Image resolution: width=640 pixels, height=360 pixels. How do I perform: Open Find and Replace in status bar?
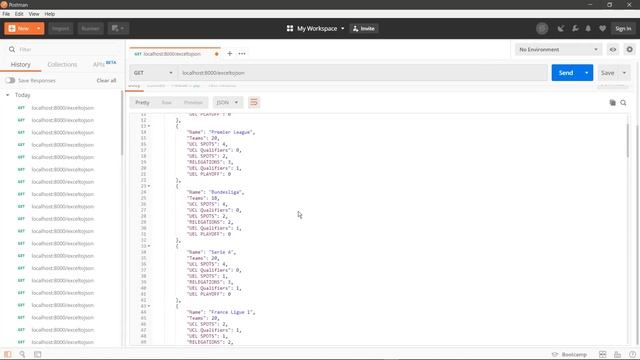pos(22,354)
